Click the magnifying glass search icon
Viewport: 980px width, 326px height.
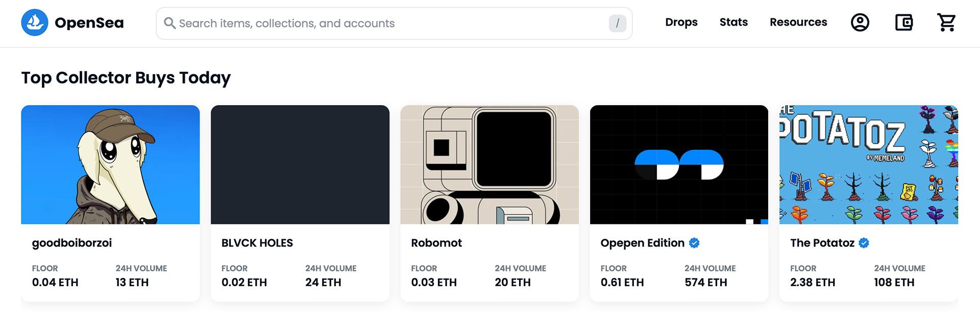click(169, 23)
